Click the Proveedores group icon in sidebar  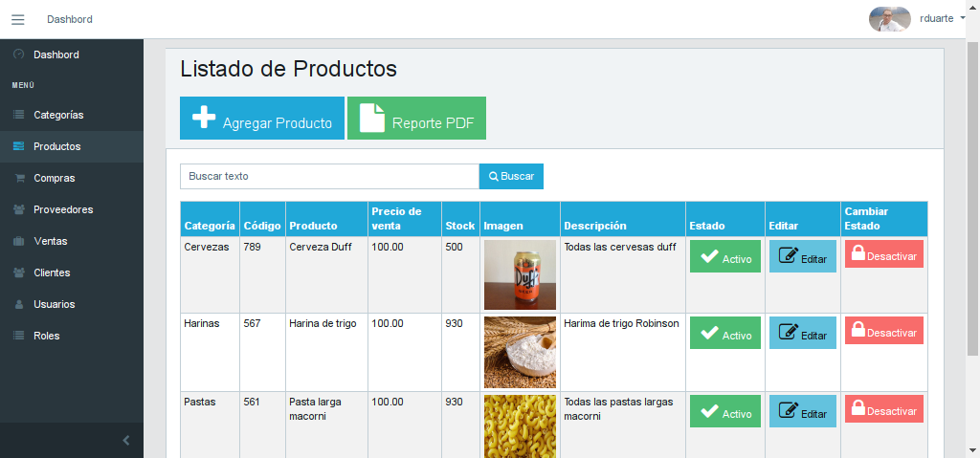pos(18,209)
